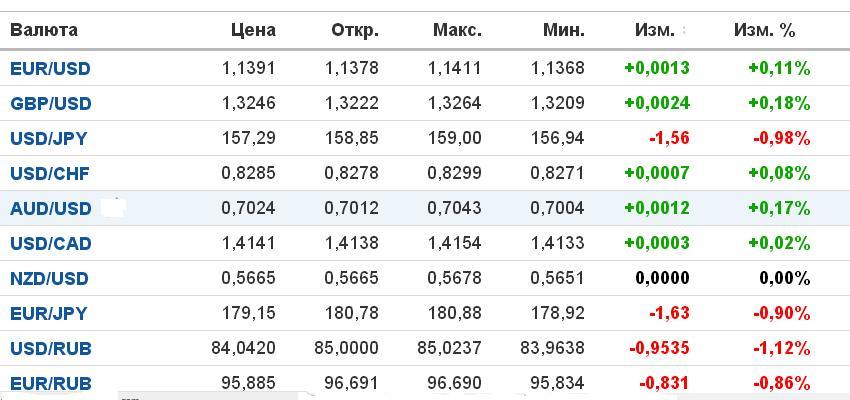Screen dimensions: 850x400
Task: Sort table by Валюта column header
Action: pos(44,30)
